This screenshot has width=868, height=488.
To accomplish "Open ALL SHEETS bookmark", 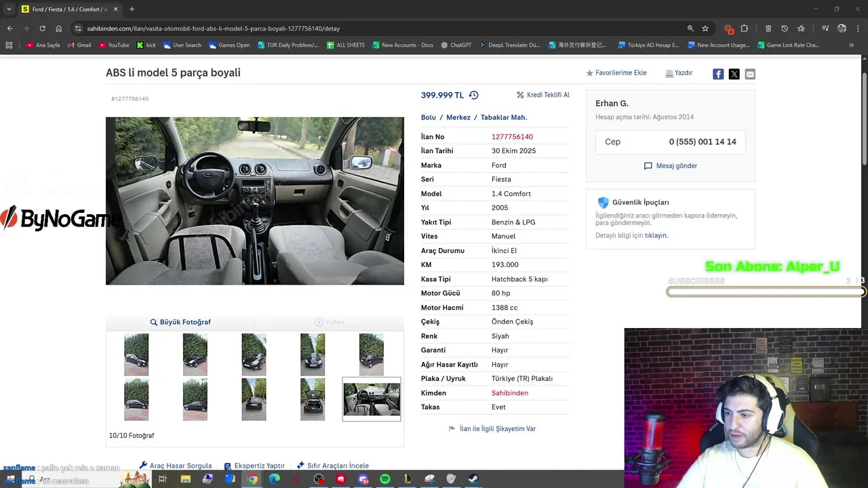I will pyautogui.click(x=345, y=45).
